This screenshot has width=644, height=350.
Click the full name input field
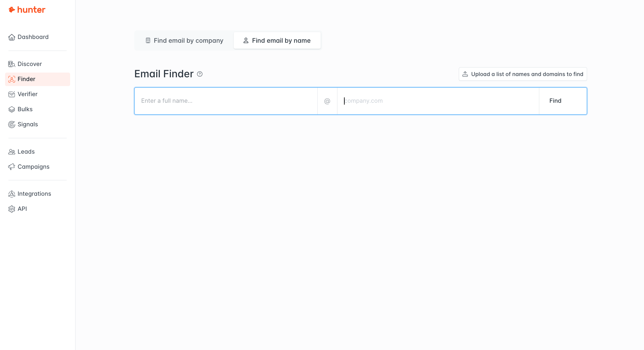coord(226,101)
